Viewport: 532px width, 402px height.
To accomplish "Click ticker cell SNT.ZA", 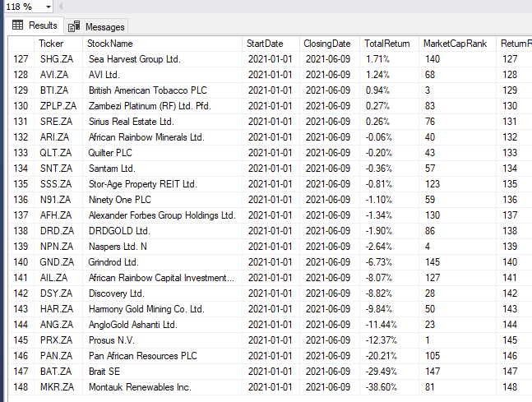I will coord(58,169).
